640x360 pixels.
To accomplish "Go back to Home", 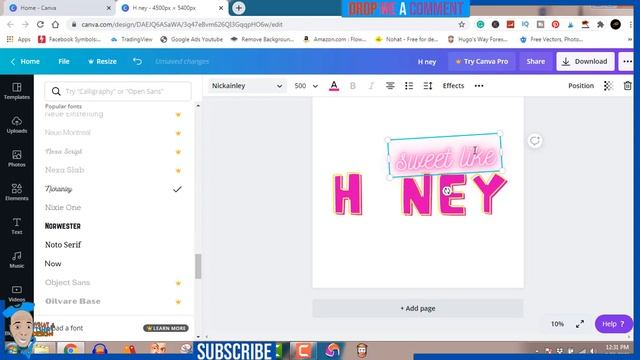I will pos(25,61).
